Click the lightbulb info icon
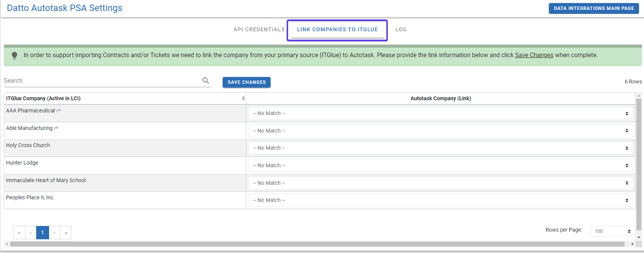This screenshot has width=644, height=253. tap(14, 56)
